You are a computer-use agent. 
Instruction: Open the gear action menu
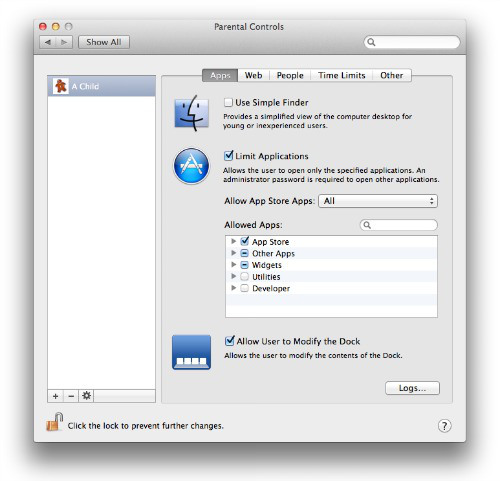[86, 396]
